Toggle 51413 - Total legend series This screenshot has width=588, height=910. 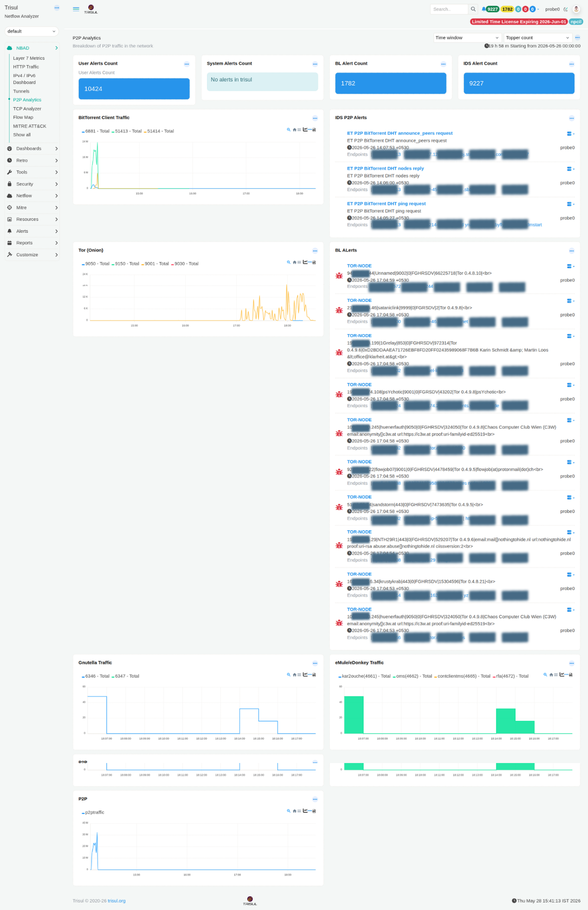pyautogui.click(x=127, y=131)
